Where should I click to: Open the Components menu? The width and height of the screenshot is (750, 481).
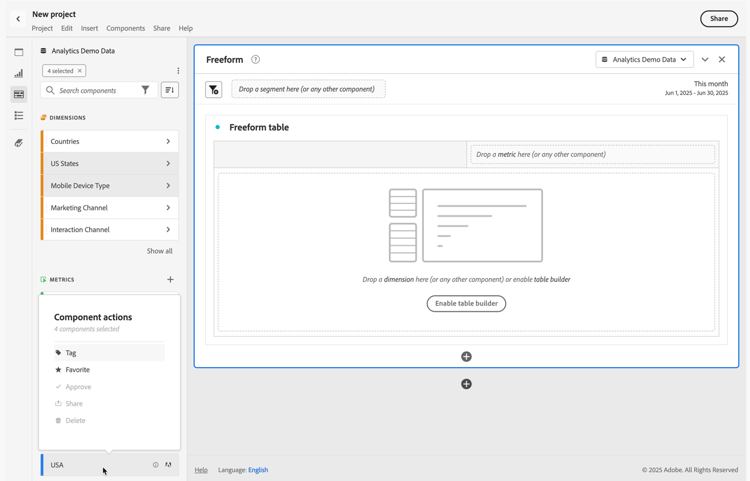pyautogui.click(x=126, y=28)
